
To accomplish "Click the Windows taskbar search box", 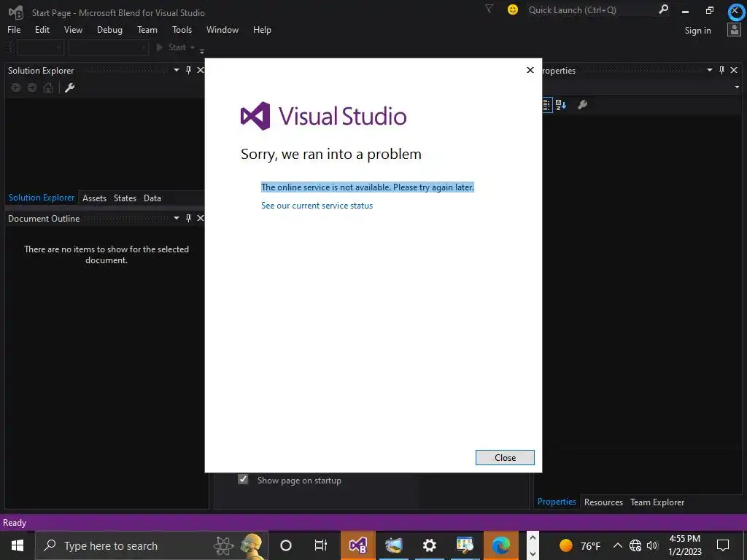I will tap(152, 545).
